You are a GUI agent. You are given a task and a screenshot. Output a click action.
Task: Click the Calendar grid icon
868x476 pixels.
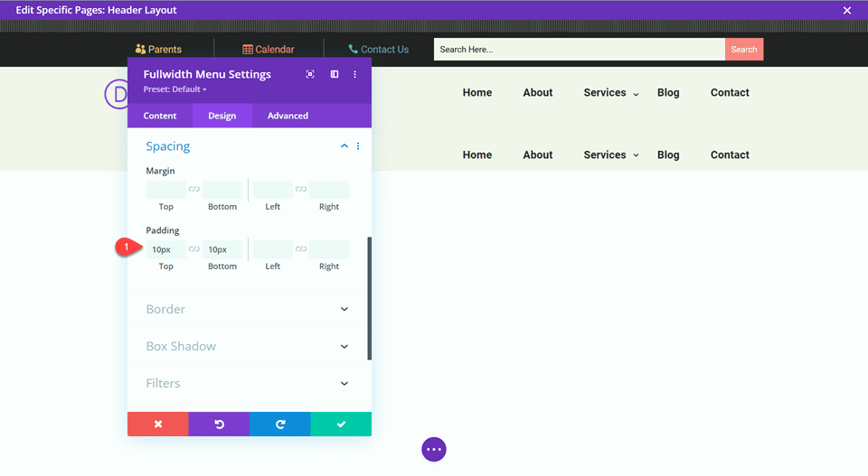(248, 49)
